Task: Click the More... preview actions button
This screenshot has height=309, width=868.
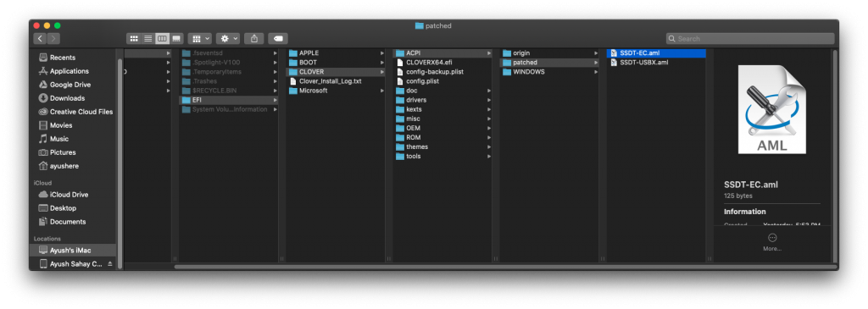Action: 772,242
